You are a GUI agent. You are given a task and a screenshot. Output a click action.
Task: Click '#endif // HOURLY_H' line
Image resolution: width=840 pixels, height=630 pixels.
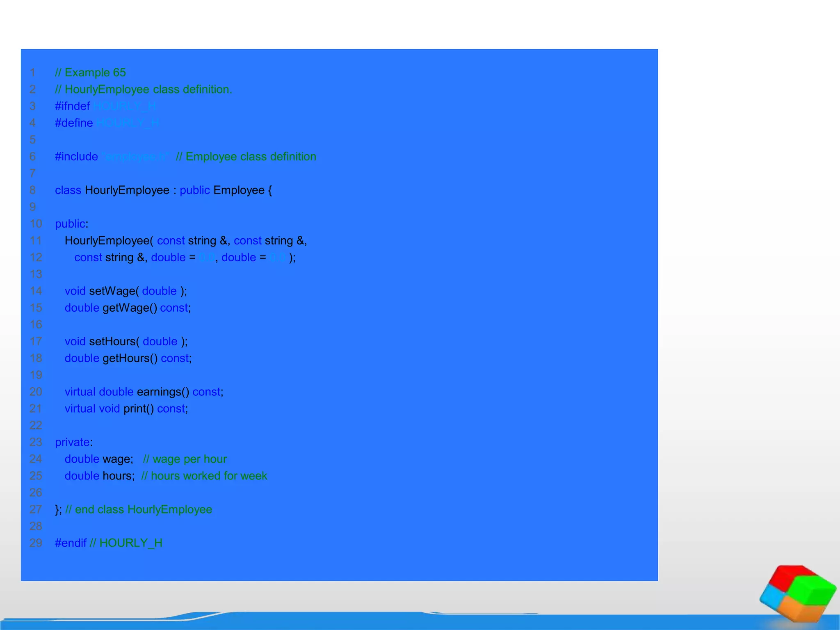point(108,543)
